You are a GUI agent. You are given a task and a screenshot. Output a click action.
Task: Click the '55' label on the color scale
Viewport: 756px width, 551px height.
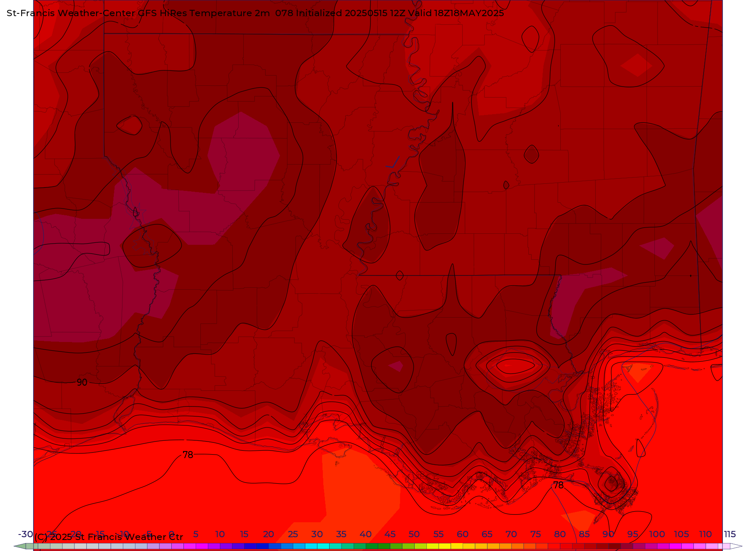click(x=439, y=534)
